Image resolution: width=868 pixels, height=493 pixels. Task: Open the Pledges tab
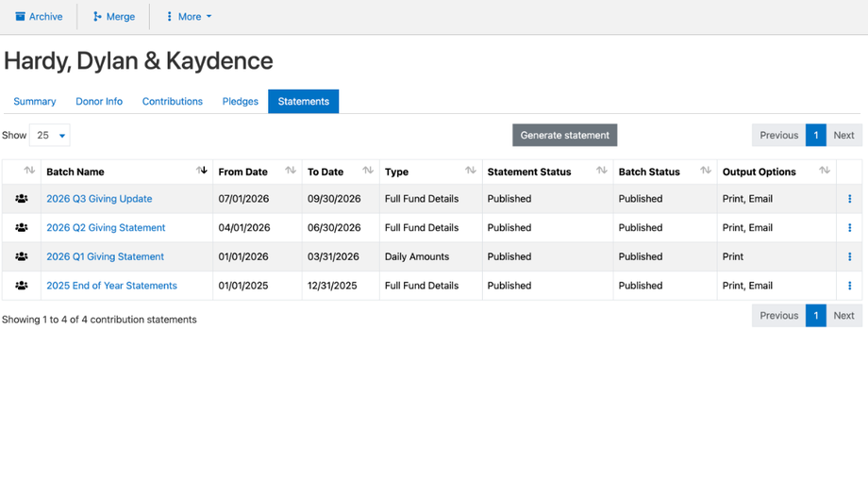241,101
